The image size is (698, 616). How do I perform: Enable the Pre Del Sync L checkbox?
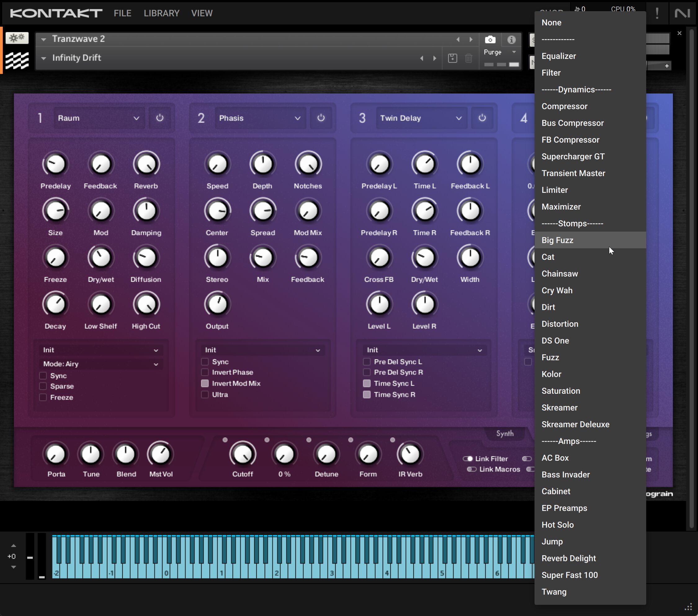[x=366, y=362]
